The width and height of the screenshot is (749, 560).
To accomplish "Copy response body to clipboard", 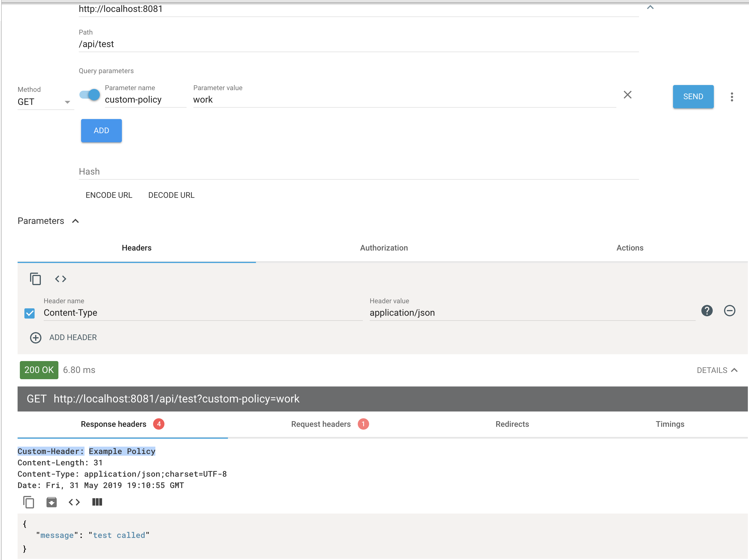I will click(x=28, y=502).
